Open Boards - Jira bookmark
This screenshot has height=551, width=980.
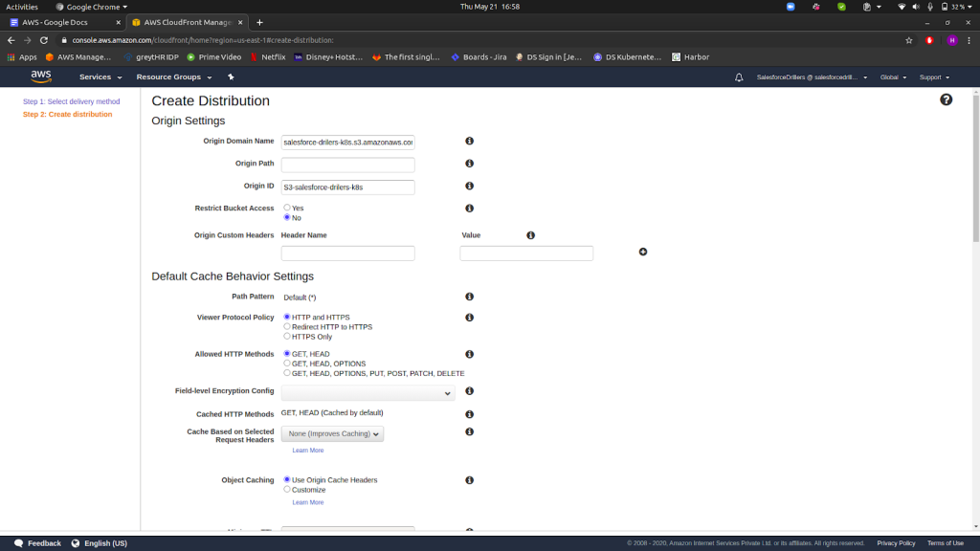[479, 56]
